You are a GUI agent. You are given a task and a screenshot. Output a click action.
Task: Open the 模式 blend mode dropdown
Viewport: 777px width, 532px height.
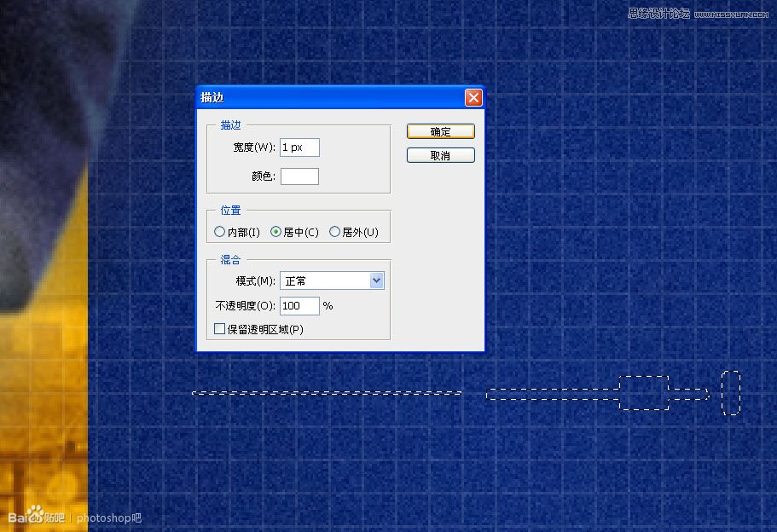pyautogui.click(x=332, y=280)
